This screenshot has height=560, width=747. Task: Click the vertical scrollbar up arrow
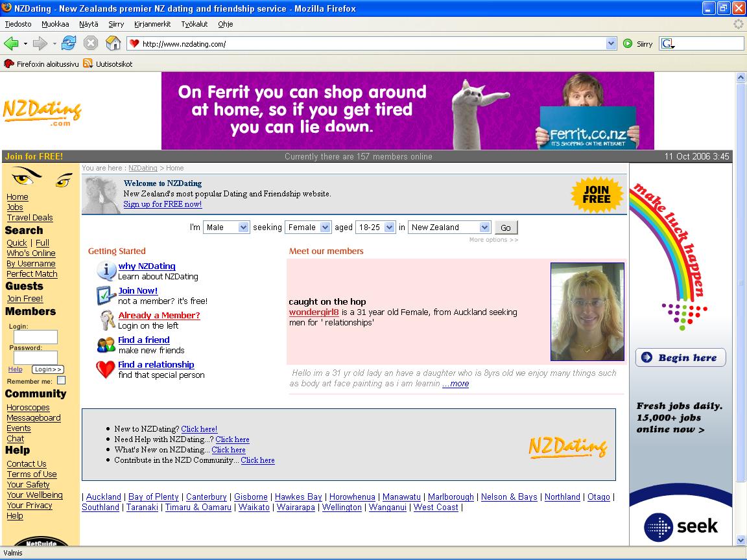(741, 77)
